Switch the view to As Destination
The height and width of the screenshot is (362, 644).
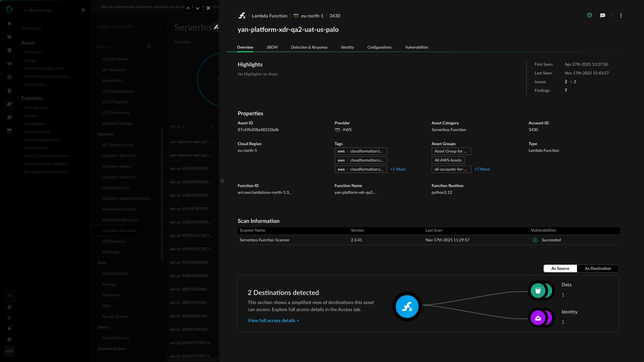coord(598,268)
